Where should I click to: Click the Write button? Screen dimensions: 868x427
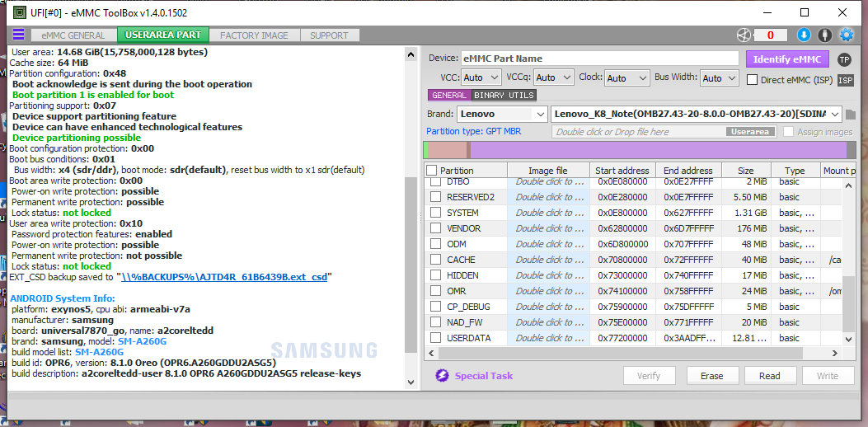pos(828,376)
